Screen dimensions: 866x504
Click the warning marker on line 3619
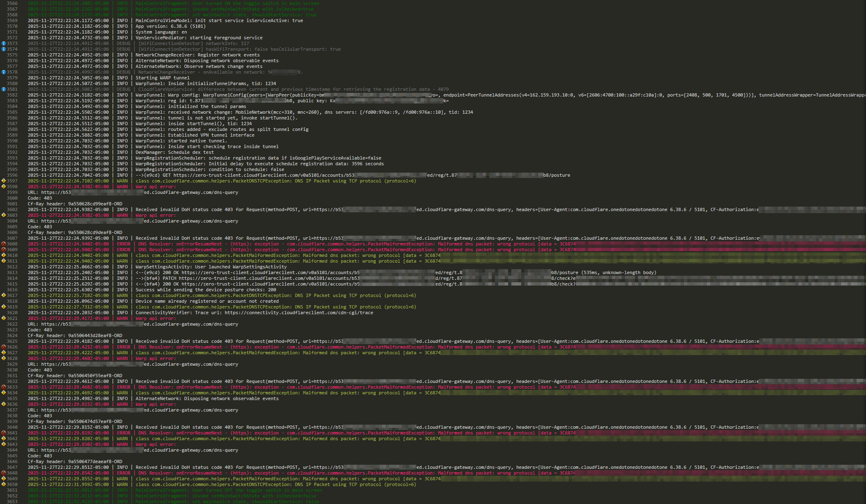pyautogui.click(x=4, y=307)
